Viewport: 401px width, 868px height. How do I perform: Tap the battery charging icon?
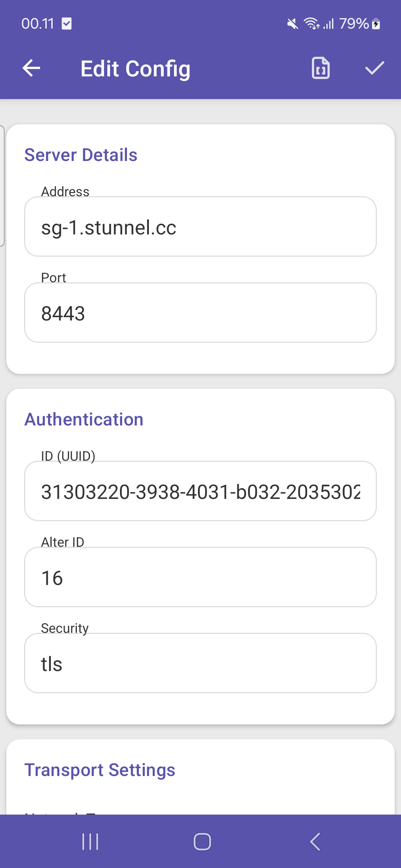[x=376, y=24]
